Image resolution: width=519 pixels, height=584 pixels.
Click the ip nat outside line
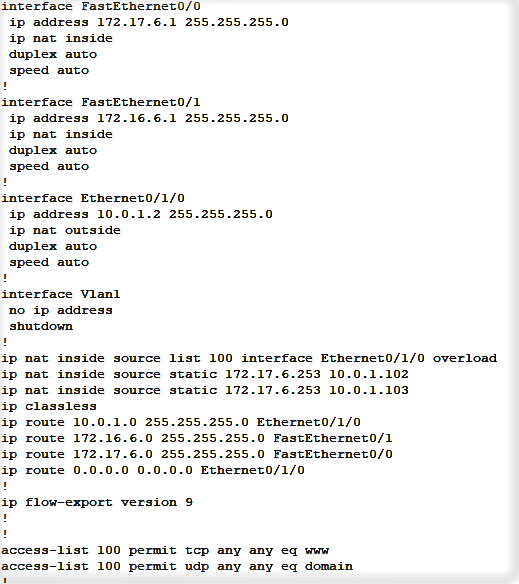(x=65, y=231)
